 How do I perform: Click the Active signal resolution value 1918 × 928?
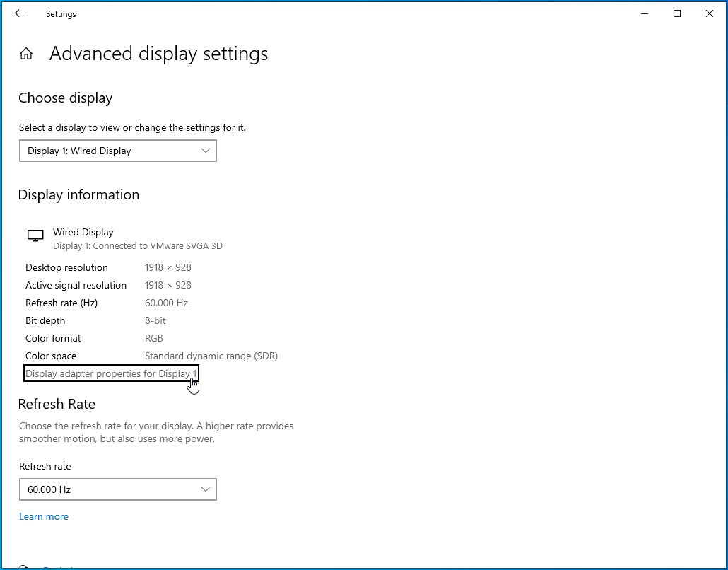[168, 285]
